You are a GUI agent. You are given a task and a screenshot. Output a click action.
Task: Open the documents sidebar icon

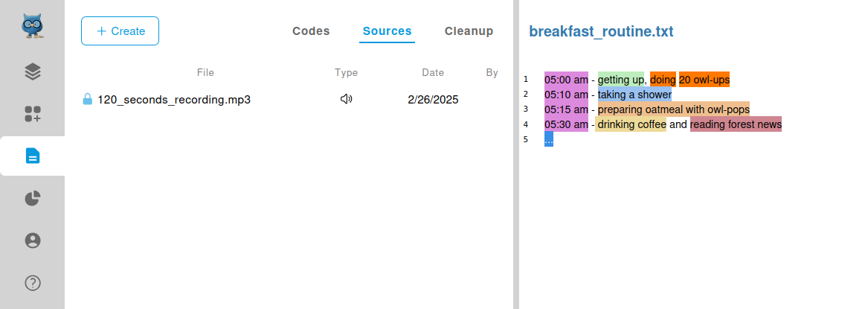[x=32, y=156]
